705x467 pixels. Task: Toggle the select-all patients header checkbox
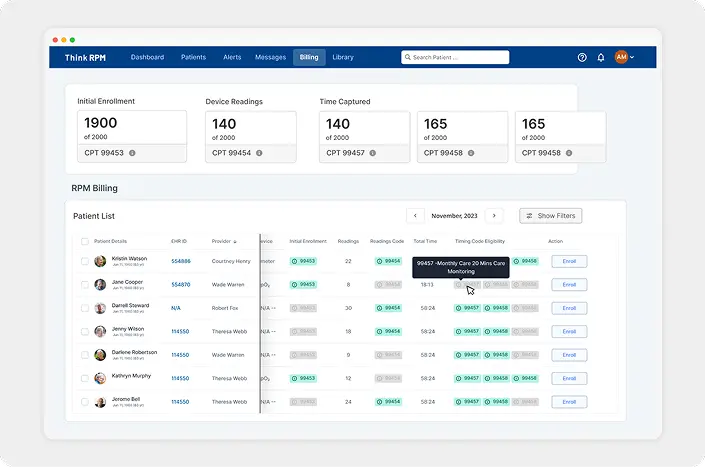click(85, 241)
